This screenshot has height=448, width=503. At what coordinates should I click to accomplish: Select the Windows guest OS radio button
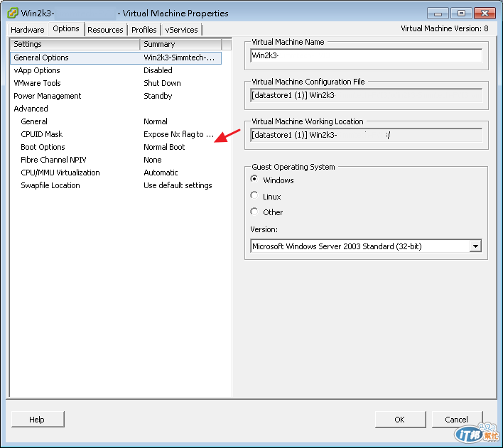(x=254, y=179)
